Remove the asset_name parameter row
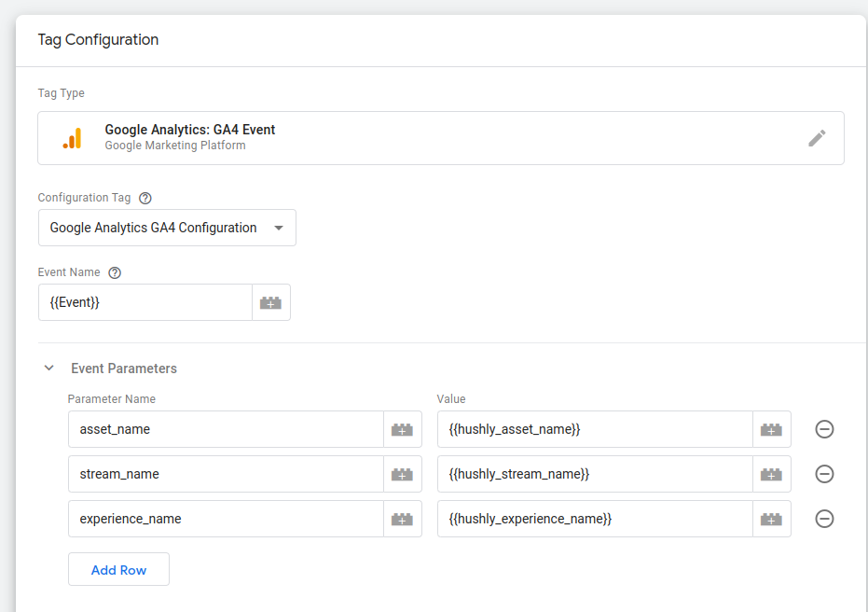868x612 pixels. (x=824, y=429)
